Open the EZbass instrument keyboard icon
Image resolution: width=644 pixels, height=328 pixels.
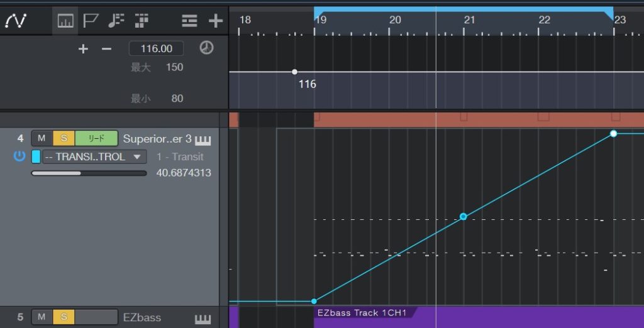point(203,319)
